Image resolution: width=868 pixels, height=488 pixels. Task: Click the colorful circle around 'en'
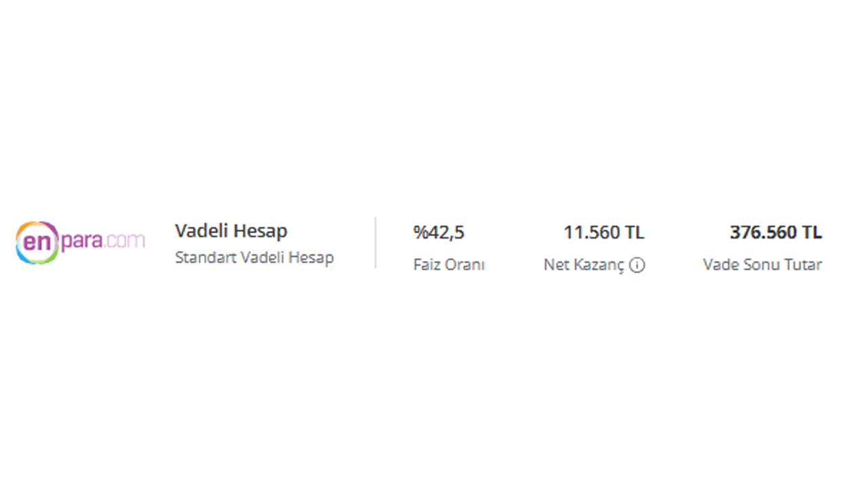click(38, 242)
